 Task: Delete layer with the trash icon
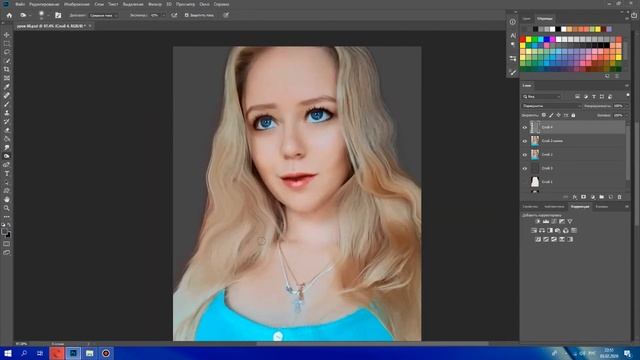coord(620,197)
